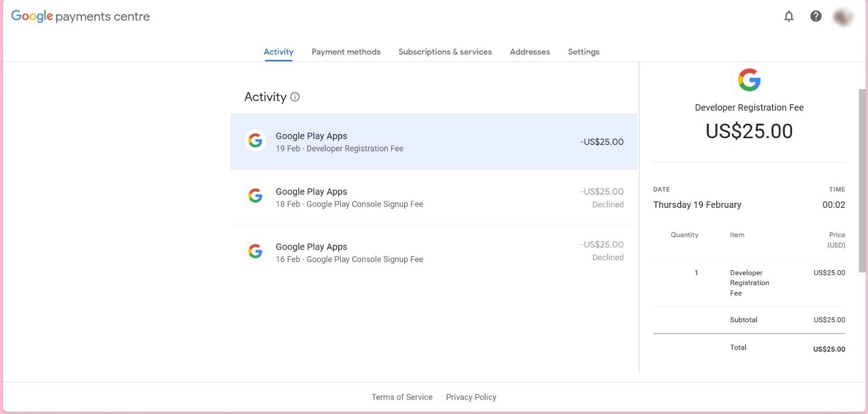Viewport: 868px width, 414px height.
Task: Click Google icon on 19 Feb transaction
Action: point(256,141)
